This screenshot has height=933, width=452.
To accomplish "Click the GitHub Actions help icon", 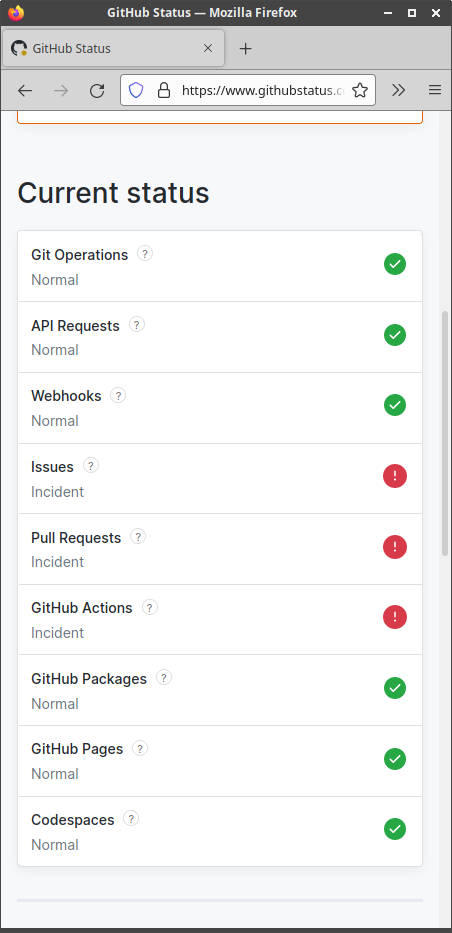I will pyautogui.click(x=150, y=608).
